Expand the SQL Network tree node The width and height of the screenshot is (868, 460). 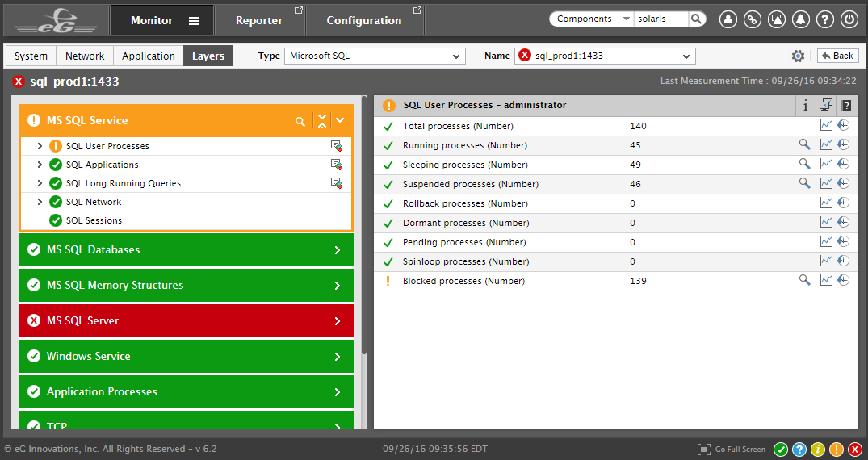(x=40, y=202)
